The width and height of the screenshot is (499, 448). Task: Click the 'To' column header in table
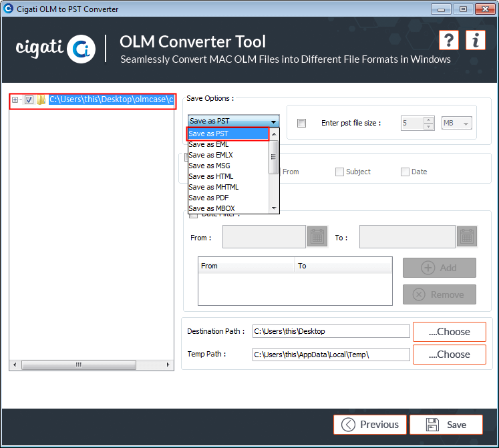(343, 266)
